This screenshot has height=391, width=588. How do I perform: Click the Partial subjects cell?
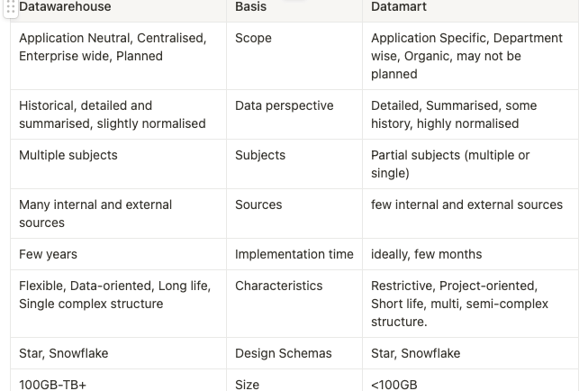coord(470,164)
